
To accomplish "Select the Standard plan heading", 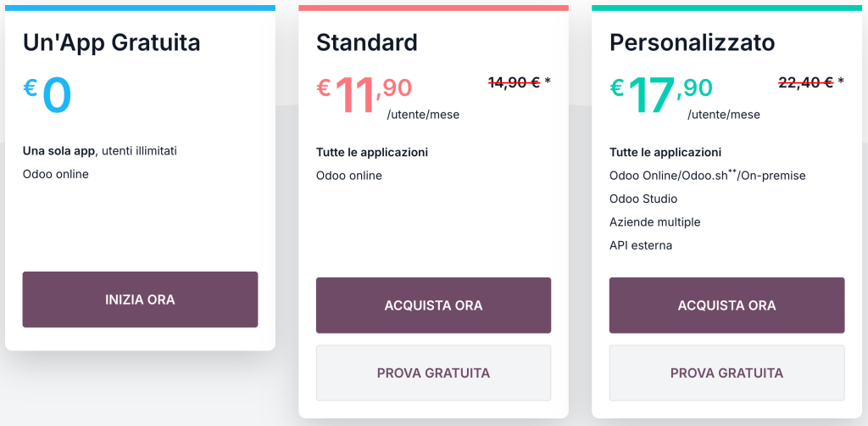I will coord(366,42).
